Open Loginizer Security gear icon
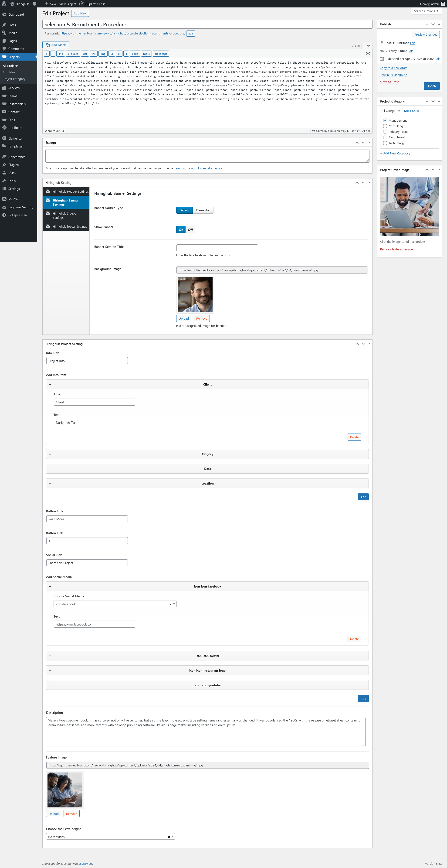447x868 pixels. coord(4,207)
